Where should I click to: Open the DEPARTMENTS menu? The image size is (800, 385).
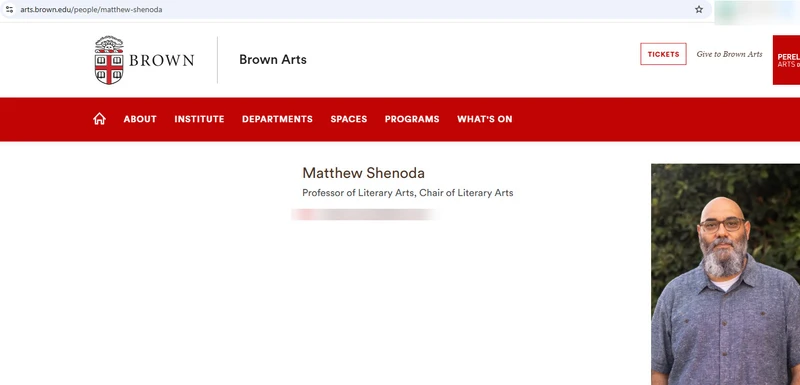coord(277,119)
